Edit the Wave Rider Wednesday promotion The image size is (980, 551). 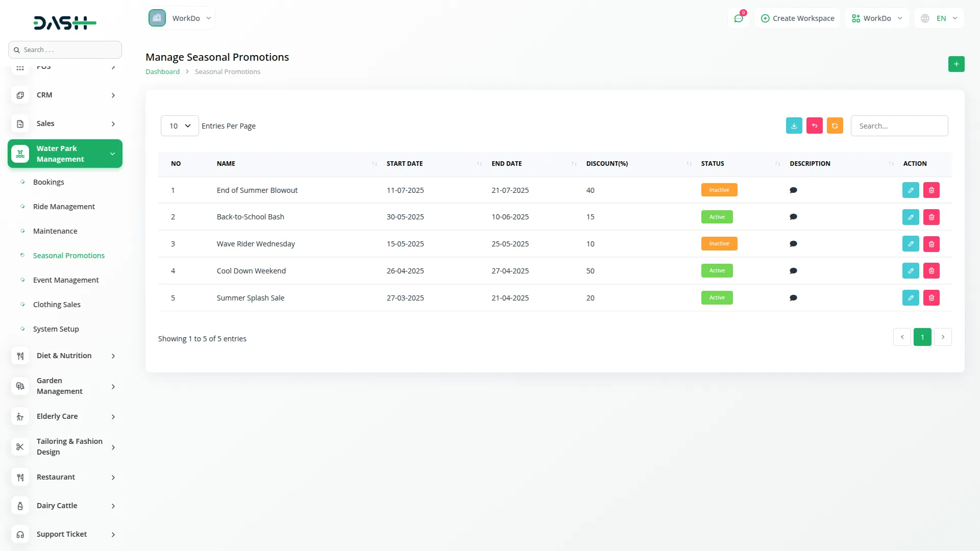pyautogui.click(x=910, y=244)
